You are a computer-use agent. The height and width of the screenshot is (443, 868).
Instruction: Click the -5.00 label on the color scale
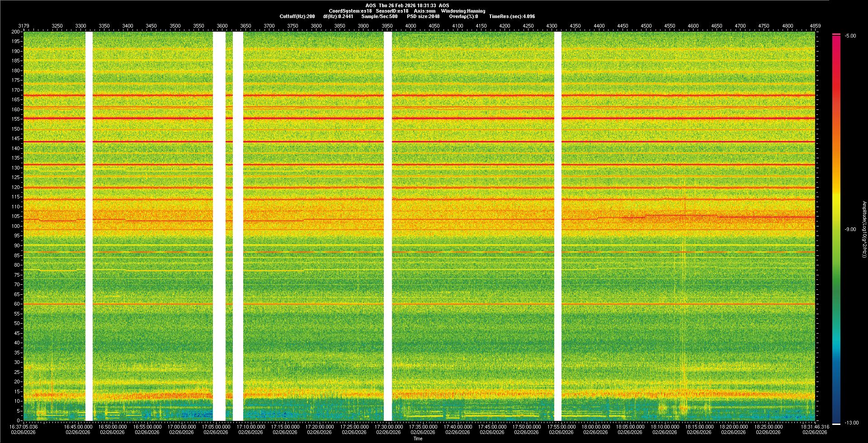(x=850, y=36)
